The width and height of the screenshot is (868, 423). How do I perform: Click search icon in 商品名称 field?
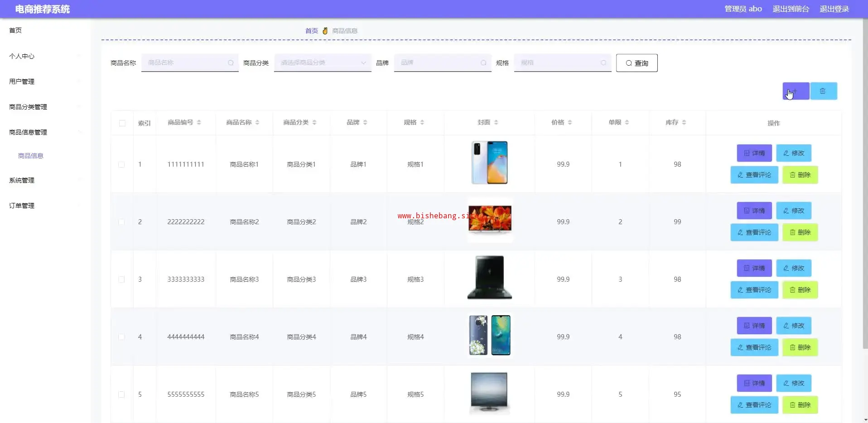coord(231,63)
